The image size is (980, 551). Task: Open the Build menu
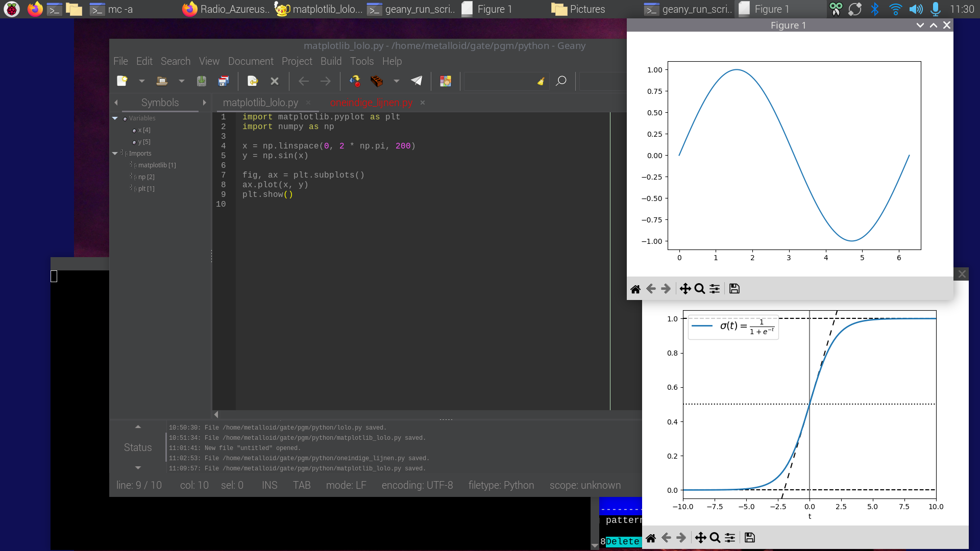click(x=331, y=61)
